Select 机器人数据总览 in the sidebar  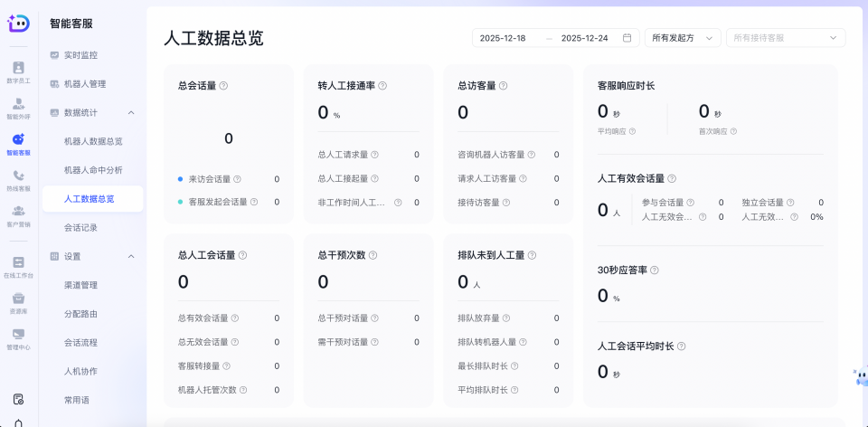[x=93, y=141]
